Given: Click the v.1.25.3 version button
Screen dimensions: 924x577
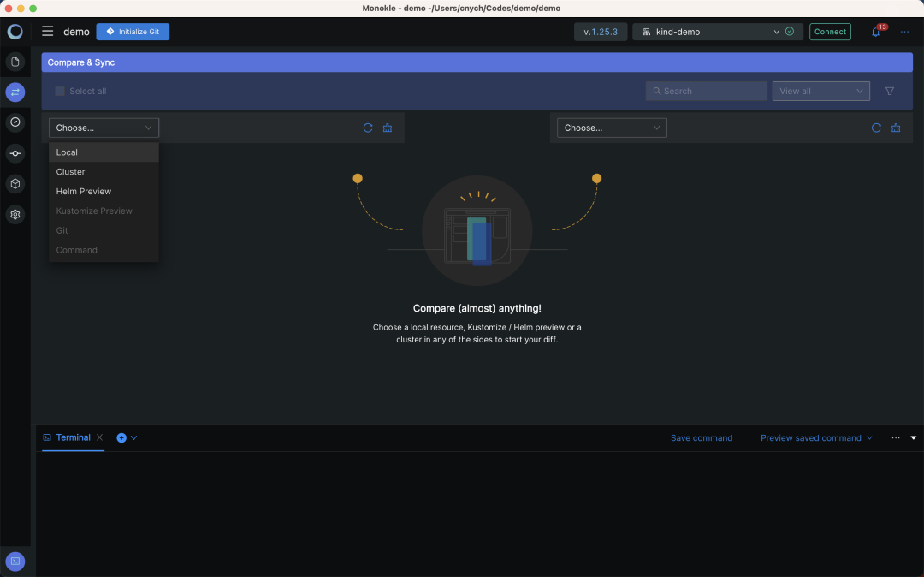Looking at the screenshot, I should pyautogui.click(x=601, y=32).
